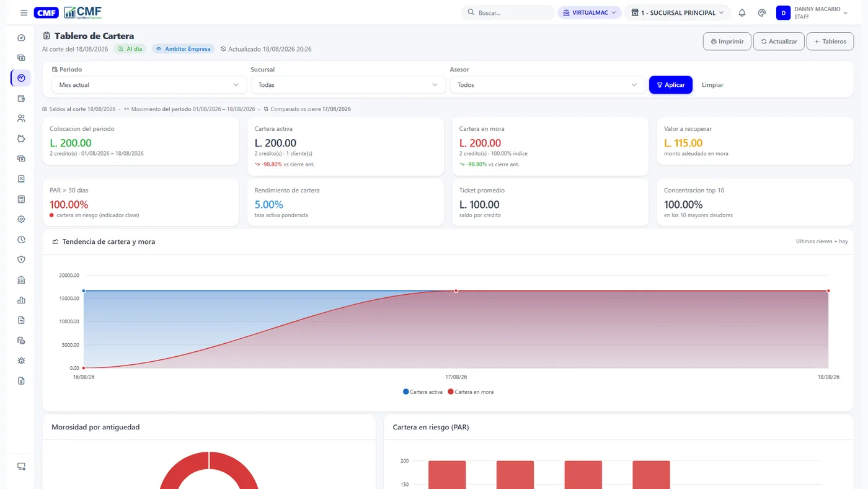Viewport: 868px width, 489px height.
Task: Open the Asesor dropdown showing Todos
Action: (547, 85)
